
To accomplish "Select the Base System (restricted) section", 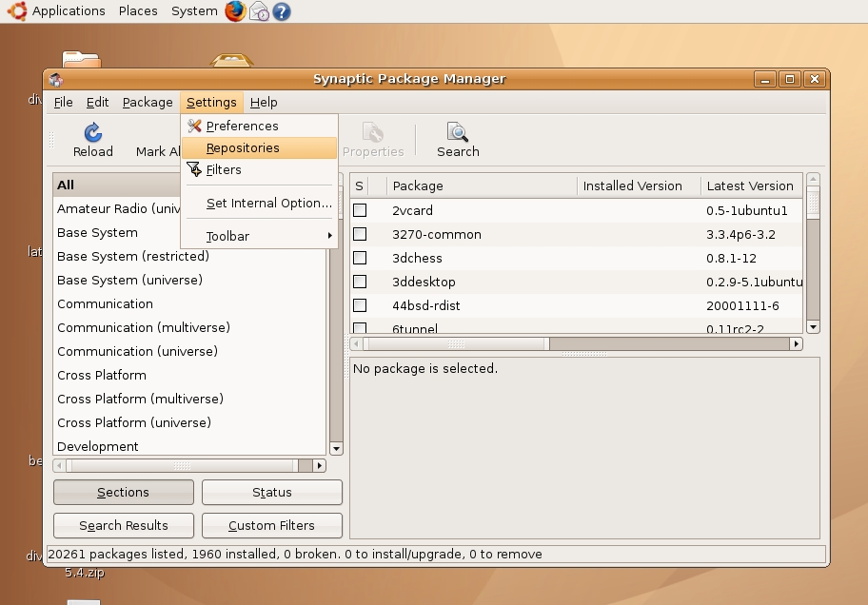I will tap(190, 256).
